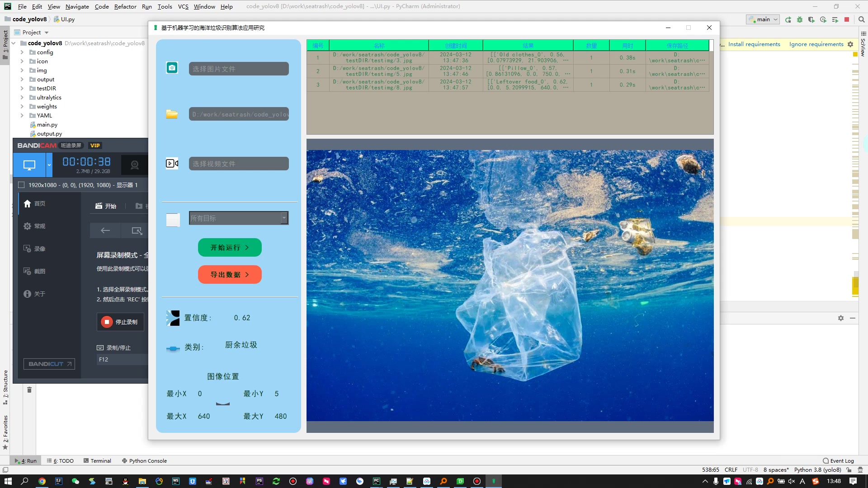Viewport: 868px width, 488px height.
Task: Expand the img folder
Action: click(x=22, y=70)
